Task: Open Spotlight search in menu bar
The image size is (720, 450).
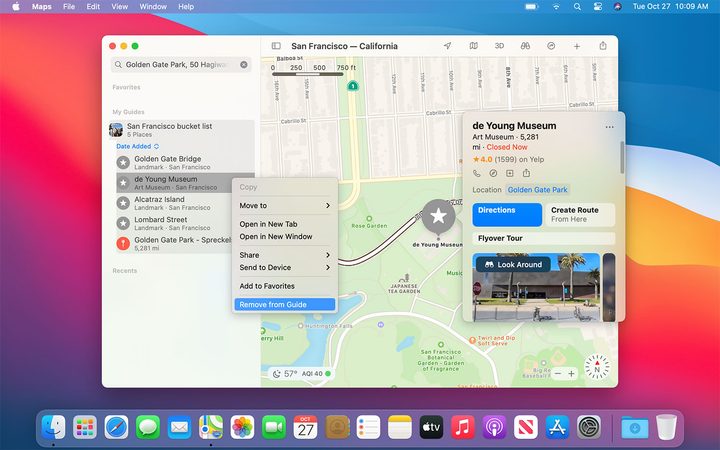Action: pos(577,6)
